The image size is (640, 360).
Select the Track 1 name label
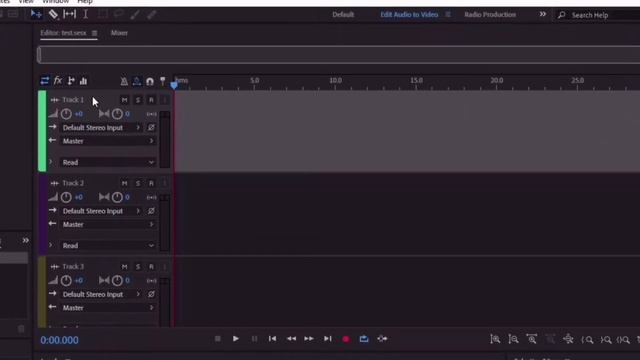(73, 100)
